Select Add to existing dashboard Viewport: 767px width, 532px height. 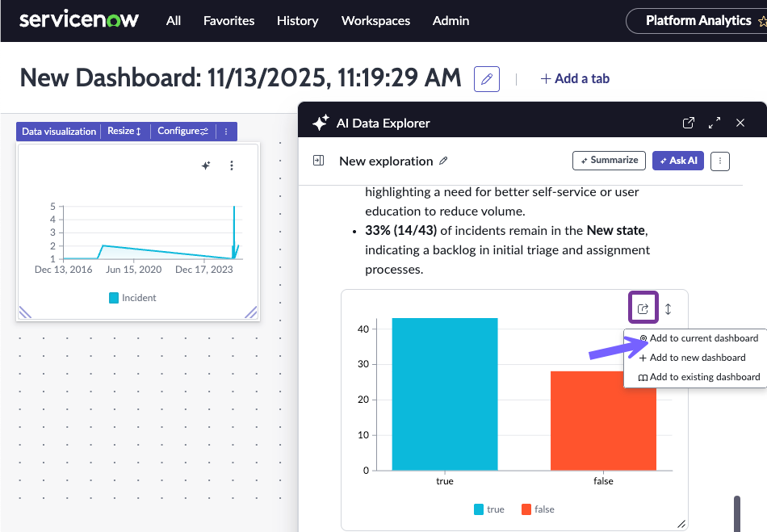click(699, 377)
